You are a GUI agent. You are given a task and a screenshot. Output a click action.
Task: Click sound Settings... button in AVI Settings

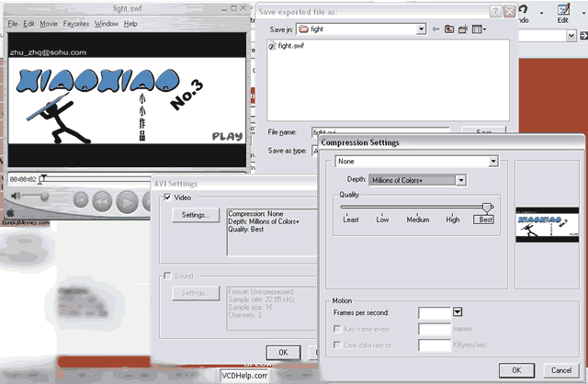click(196, 293)
